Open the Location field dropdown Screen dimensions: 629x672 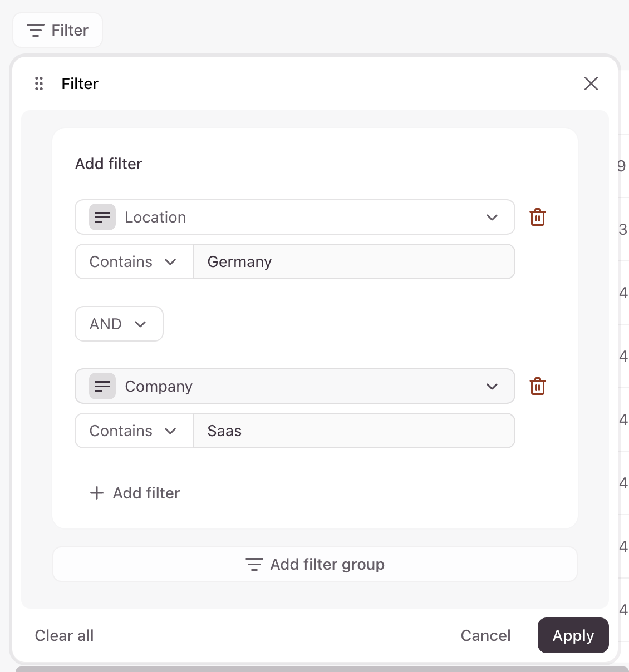[x=295, y=217]
